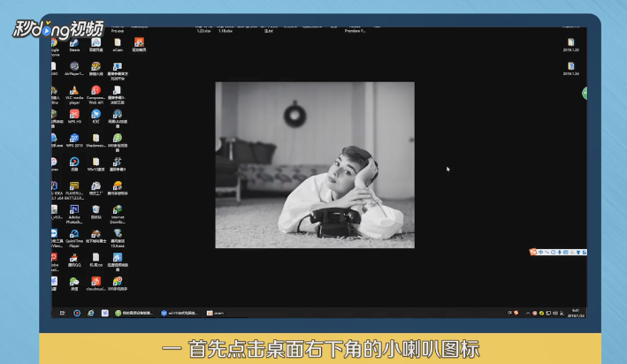Open the red Component Web API shortcut
Viewport: 627px width, 364px height.
[96, 95]
